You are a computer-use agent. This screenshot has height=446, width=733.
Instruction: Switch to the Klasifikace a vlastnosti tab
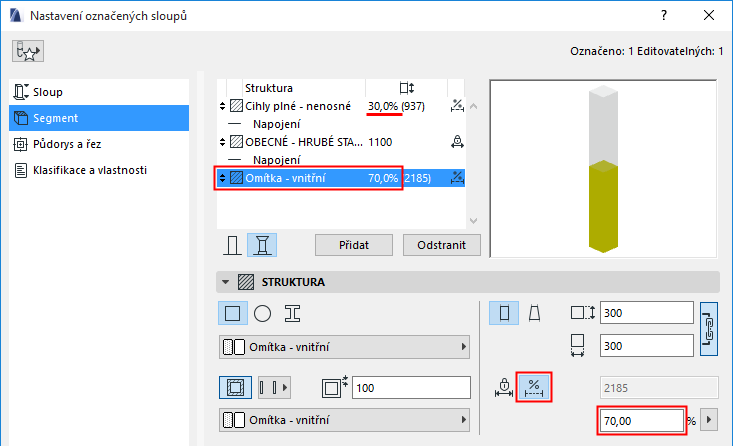[90, 170]
